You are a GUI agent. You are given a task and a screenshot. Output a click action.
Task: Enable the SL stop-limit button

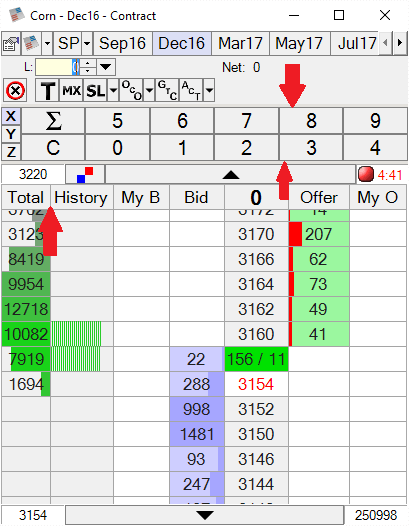(x=96, y=90)
